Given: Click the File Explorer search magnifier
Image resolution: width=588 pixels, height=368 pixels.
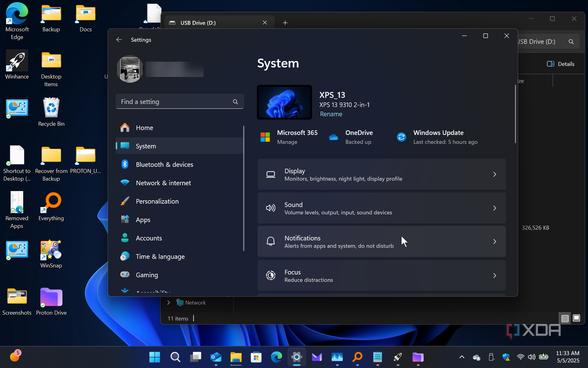Looking at the screenshot, I should click(571, 42).
